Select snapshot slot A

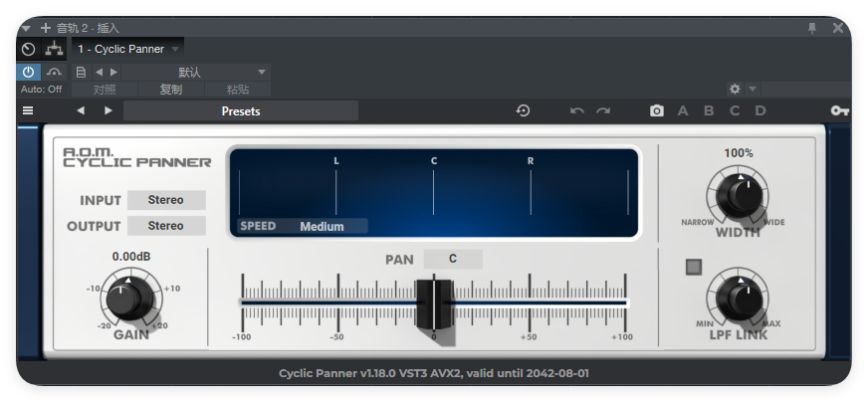pos(683,110)
